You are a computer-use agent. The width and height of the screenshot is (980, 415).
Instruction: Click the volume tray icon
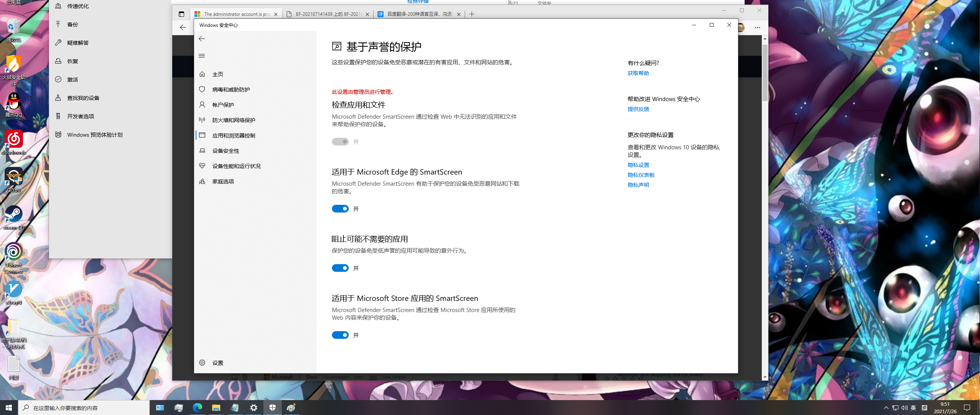point(904,408)
